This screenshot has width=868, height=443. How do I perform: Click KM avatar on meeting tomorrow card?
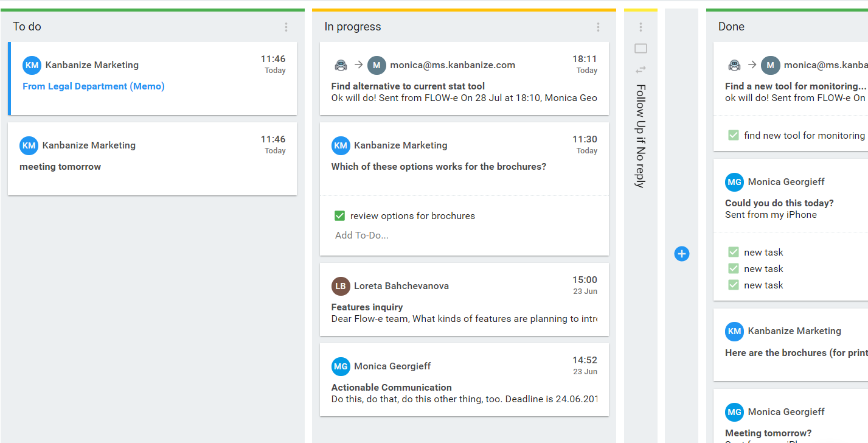coord(29,145)
